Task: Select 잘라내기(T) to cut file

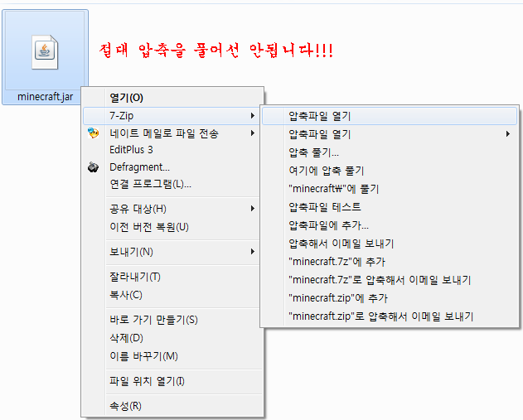Action: pyautogui.click(x=172, y=277)
